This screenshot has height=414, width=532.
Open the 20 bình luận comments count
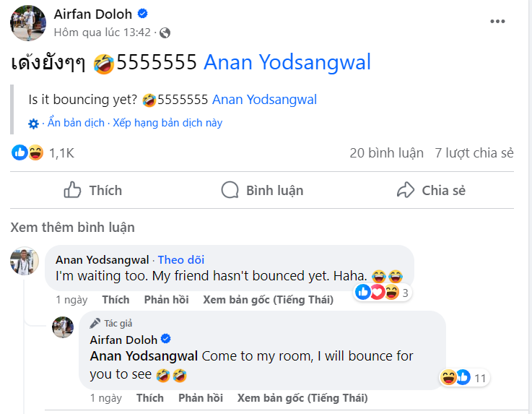point(386,153)
